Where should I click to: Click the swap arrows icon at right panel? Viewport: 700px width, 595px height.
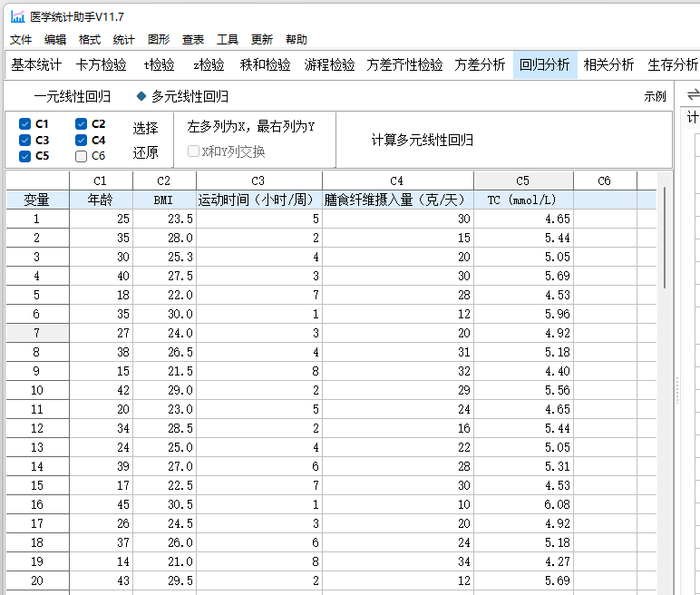[694, 94]
